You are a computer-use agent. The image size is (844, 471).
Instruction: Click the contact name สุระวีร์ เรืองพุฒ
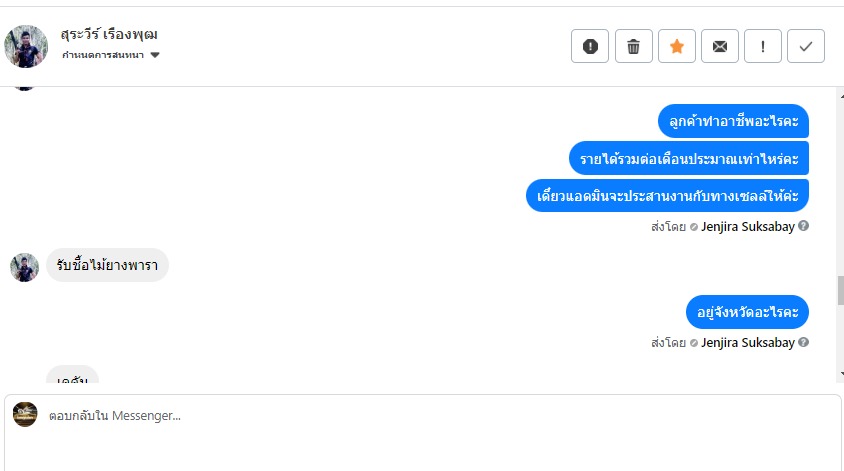[x=109, y=35]
